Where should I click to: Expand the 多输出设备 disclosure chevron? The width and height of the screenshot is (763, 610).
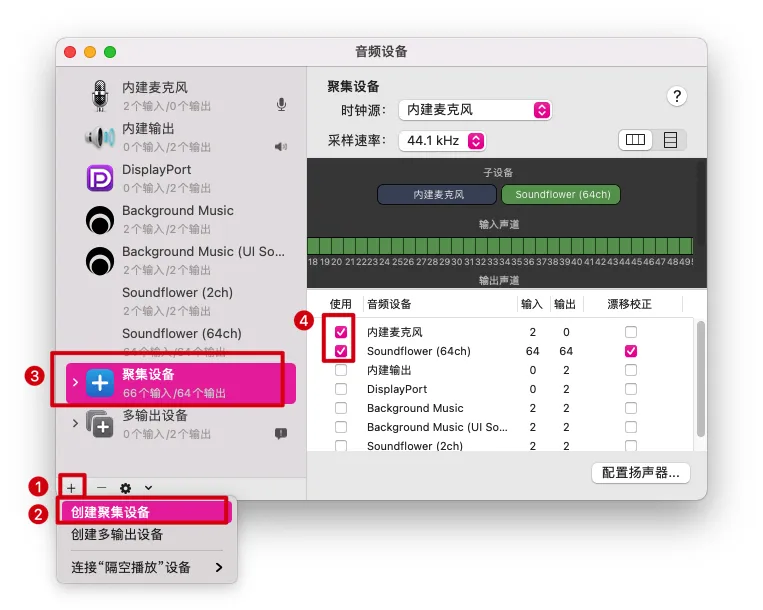click(75, 423)
